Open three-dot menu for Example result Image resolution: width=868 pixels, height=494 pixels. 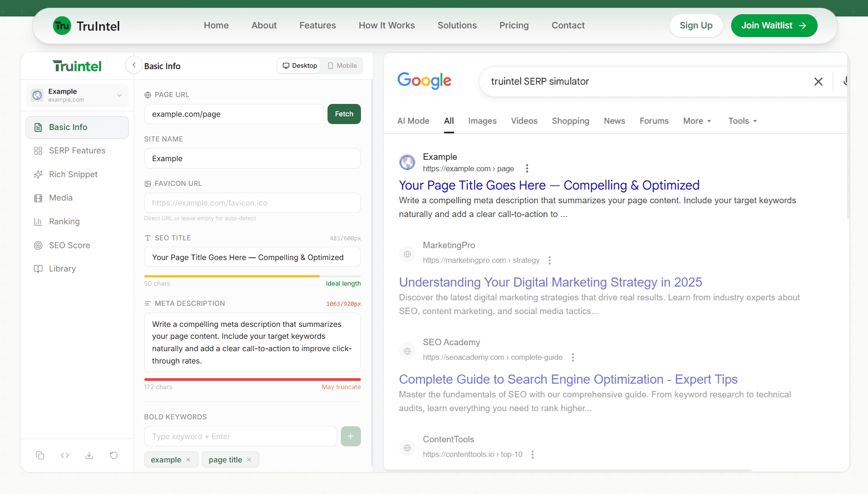tap(527, 168)
